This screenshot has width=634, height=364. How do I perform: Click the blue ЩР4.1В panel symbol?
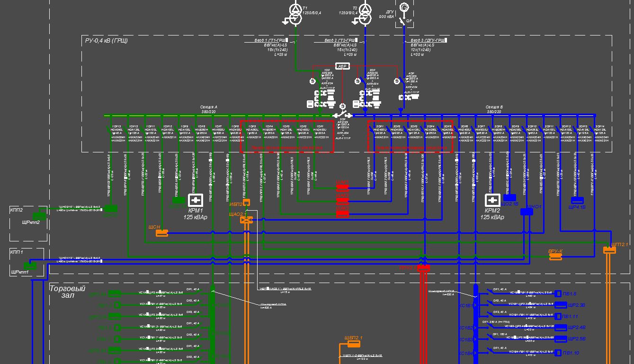577,200
